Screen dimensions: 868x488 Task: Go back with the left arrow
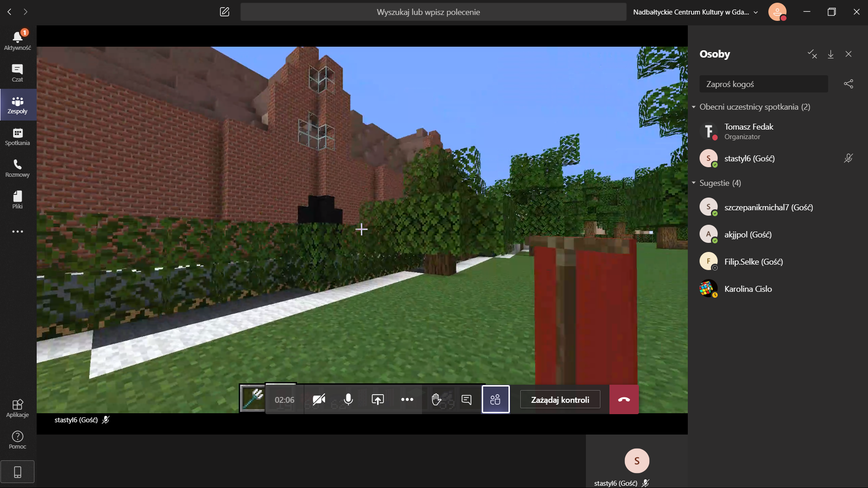coord(10,12)
